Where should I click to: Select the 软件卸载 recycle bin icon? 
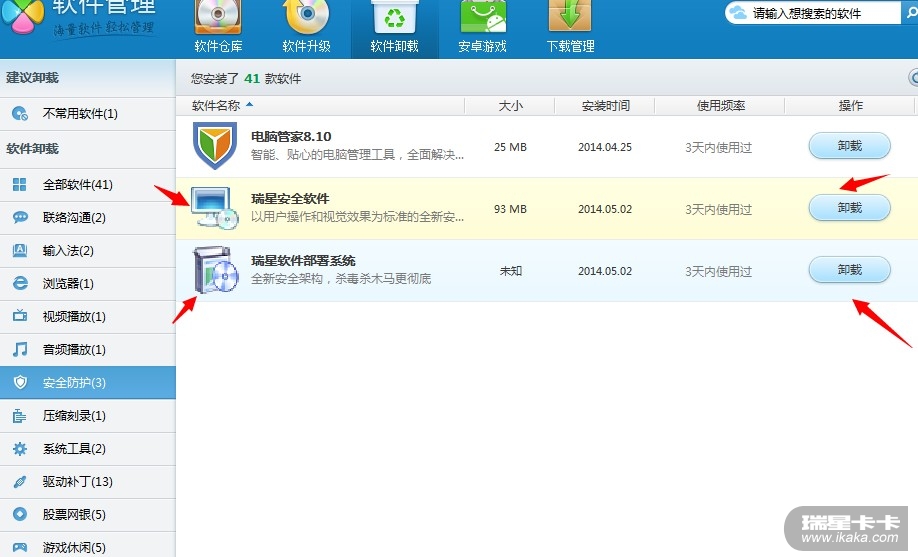click(395, 16)
